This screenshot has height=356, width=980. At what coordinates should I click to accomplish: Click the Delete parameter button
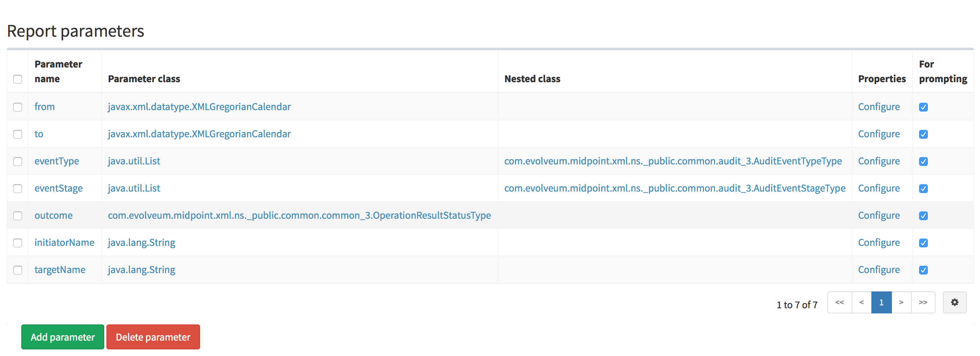pos(153,337)
